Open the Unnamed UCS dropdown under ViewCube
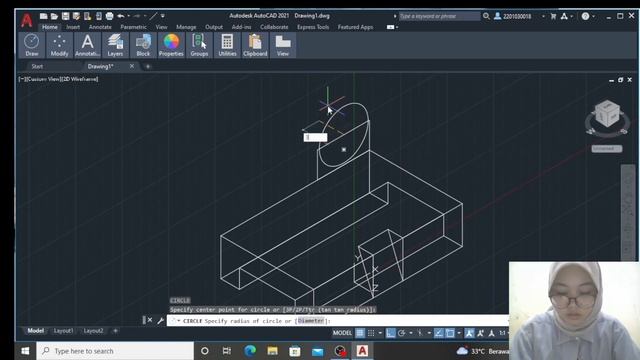This screenshot has height=360, width=640. [x=607, y=149]
